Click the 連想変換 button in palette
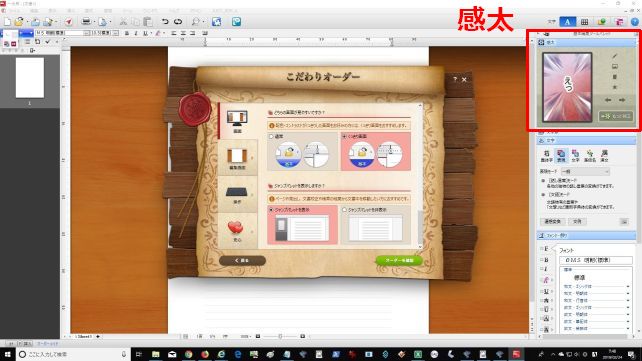642x361 pixels. pos(552,221)
